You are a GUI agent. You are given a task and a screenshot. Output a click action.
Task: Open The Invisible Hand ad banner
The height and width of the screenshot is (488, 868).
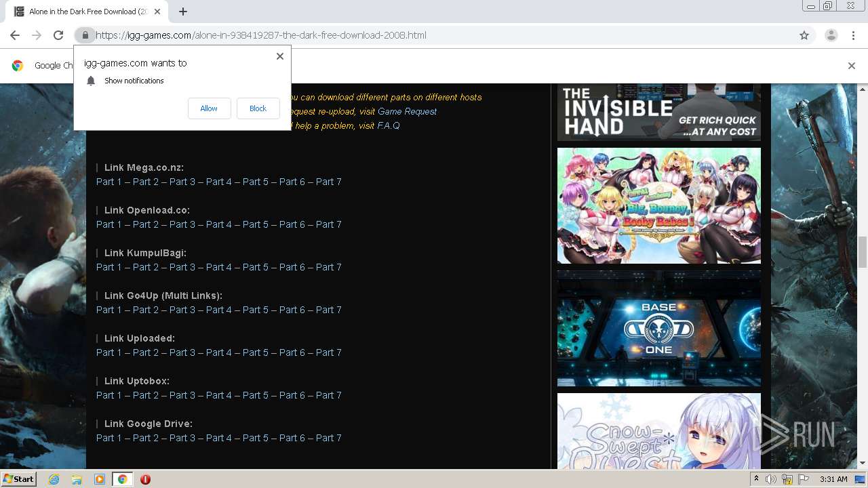(x=659, y=112)
